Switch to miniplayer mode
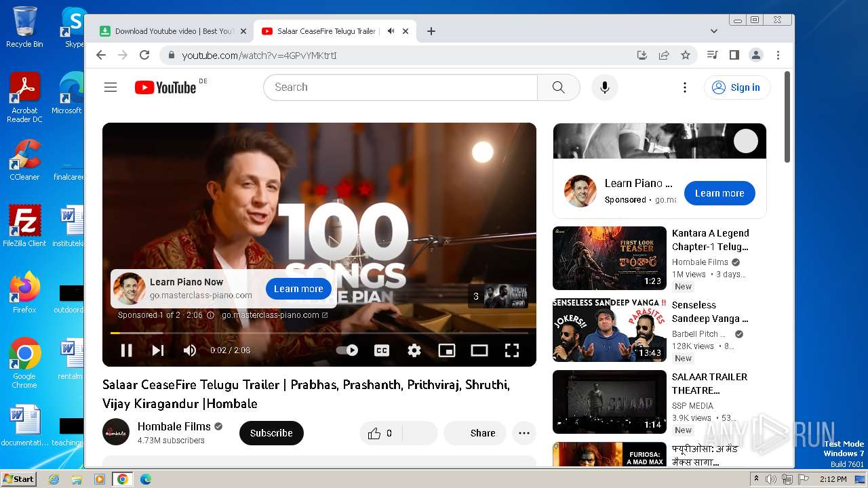The height and width of the screenshot is (488, 868). [x=447, y=350]
